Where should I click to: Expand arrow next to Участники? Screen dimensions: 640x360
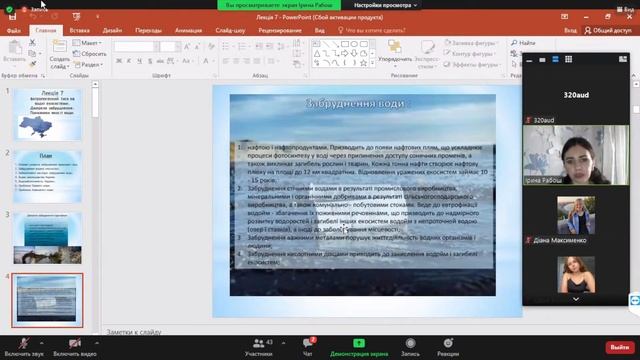[284, 343]
